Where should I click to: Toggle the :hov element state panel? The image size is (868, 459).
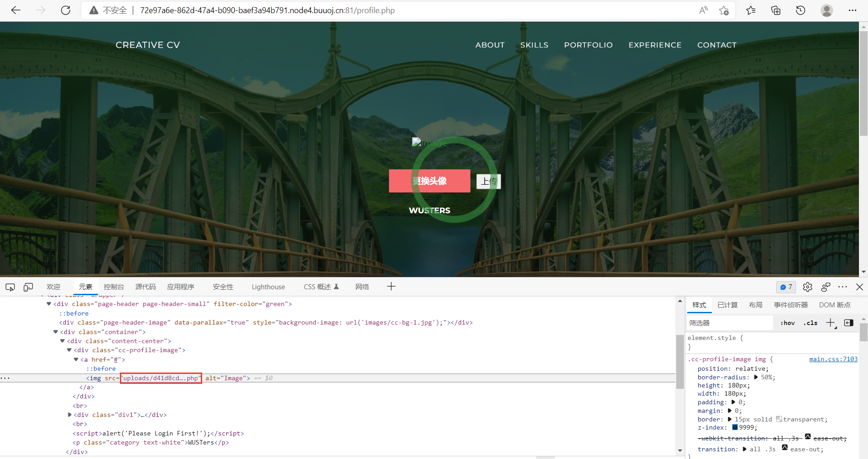click(x=787, y=323)
